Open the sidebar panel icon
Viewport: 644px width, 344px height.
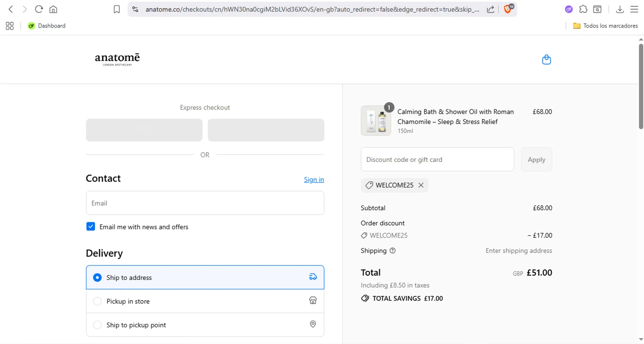[x=597, y=9]
